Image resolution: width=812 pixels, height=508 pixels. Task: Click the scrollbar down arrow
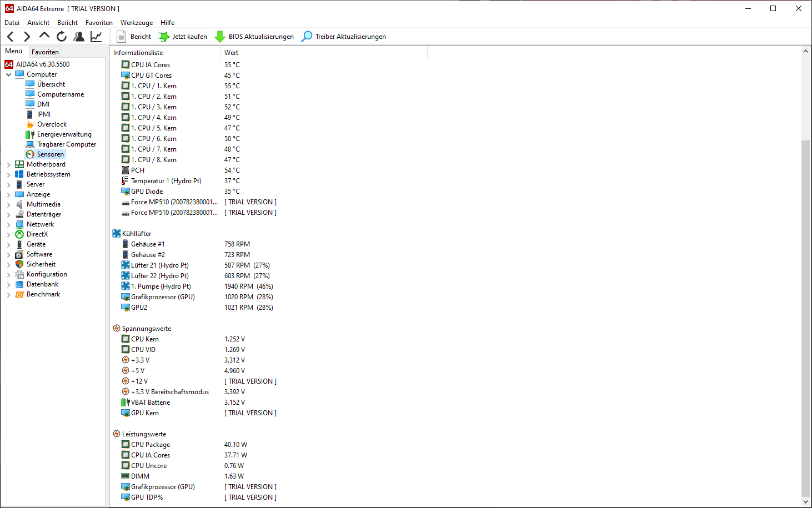(x=805, y=501)
